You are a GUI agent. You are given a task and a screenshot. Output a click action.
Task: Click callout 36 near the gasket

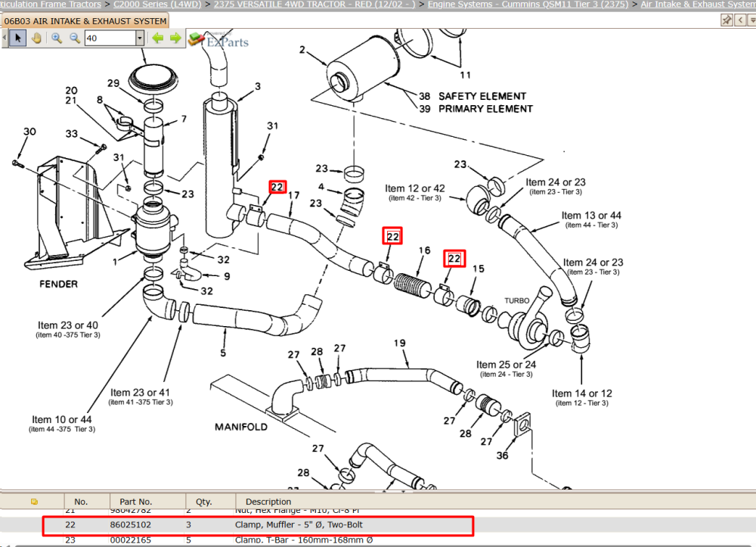click(503, 455)
